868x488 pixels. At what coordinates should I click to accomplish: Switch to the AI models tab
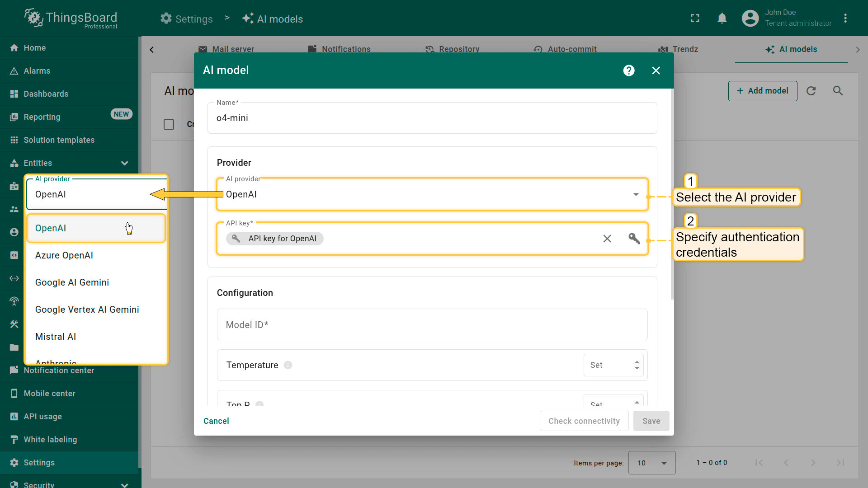coord(791,49)
